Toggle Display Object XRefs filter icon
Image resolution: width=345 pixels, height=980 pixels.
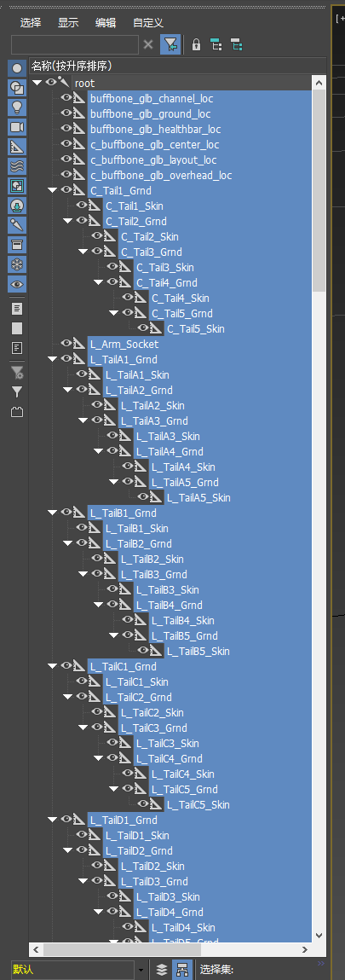coord(17,206)
